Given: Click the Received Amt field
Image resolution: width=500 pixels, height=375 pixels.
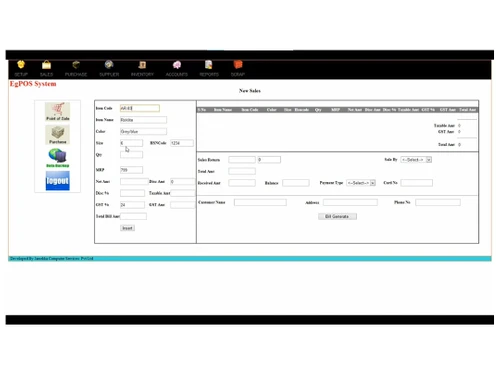Looking at the screenshot, I should [x=242, y=183].
